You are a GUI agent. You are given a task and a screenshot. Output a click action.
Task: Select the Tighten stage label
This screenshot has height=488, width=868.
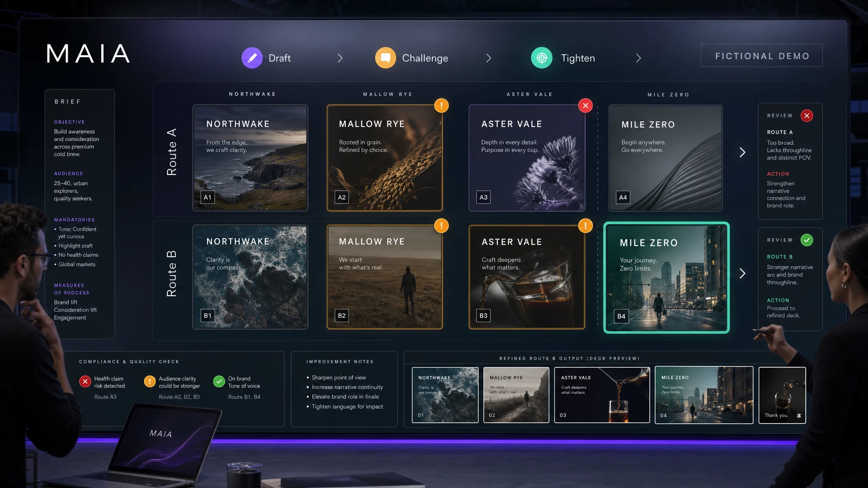click(578, 58)
